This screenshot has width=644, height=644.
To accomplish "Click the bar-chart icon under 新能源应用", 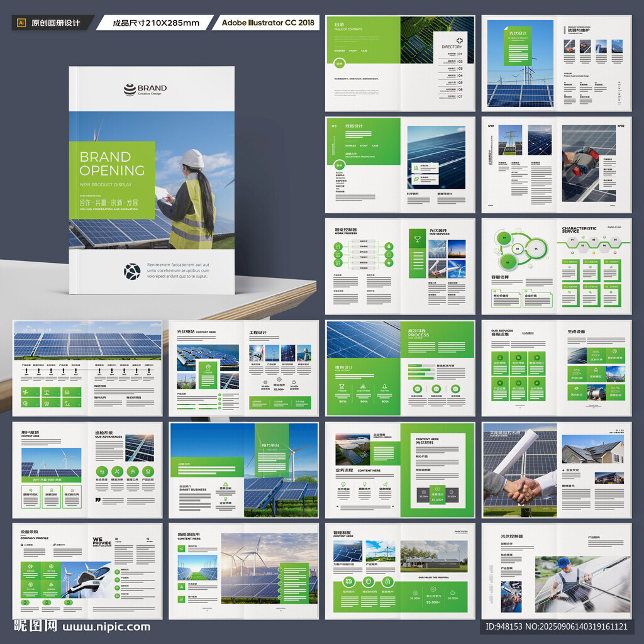I will pos(182,599).
